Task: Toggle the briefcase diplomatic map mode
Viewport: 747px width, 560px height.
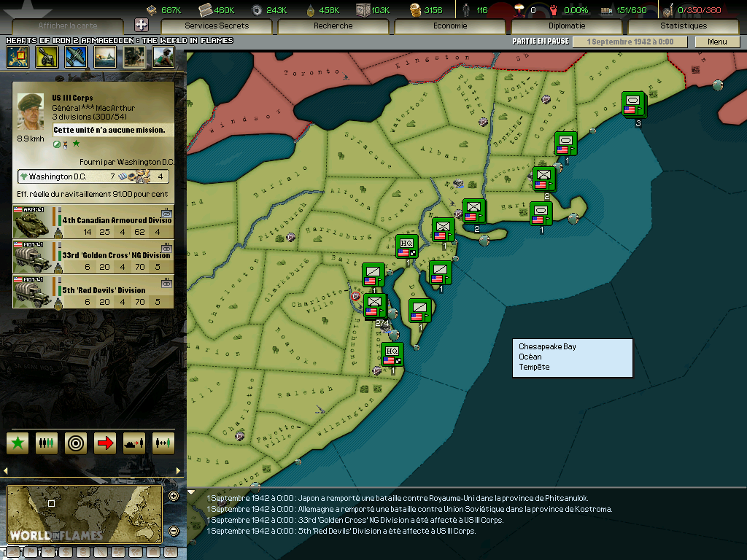Action: [x=153, y=553]
